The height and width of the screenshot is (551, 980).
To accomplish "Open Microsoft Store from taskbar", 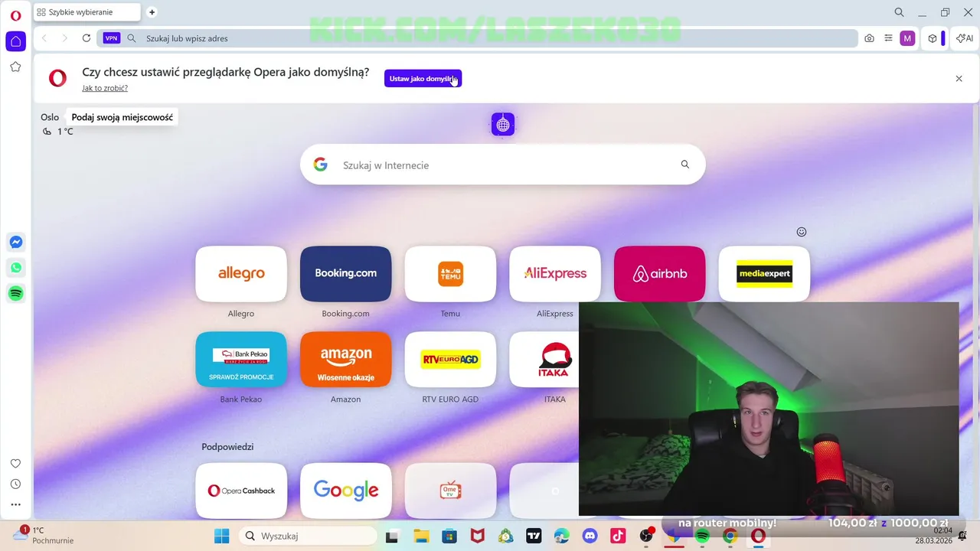I will 449,536.
